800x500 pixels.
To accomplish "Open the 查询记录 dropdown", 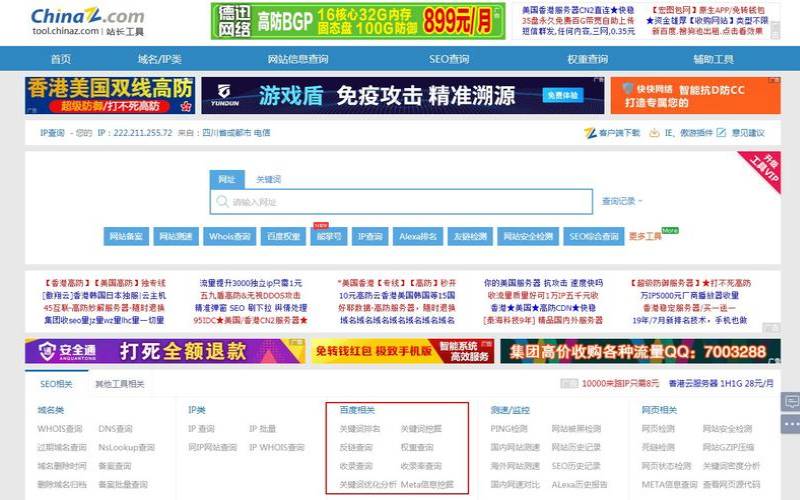I will tap(621, 202).
